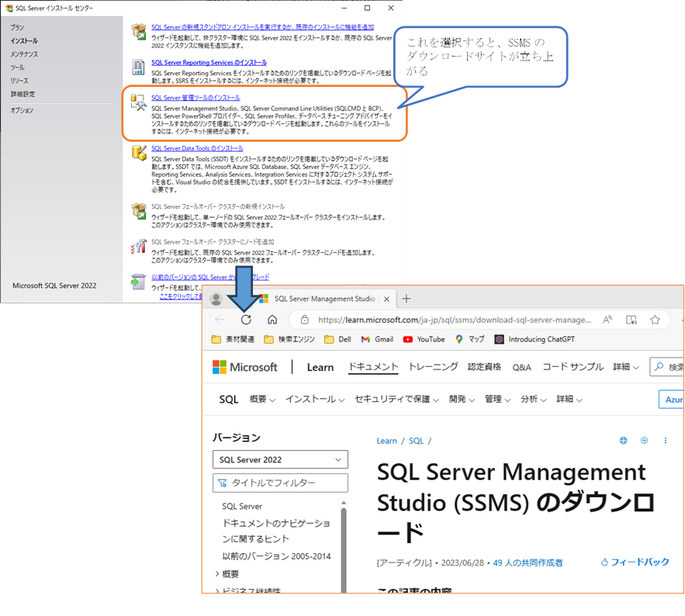Click the browser address bar URL
Image resolution: width=685 pixels, height=616 pixels.
(455, 320)
